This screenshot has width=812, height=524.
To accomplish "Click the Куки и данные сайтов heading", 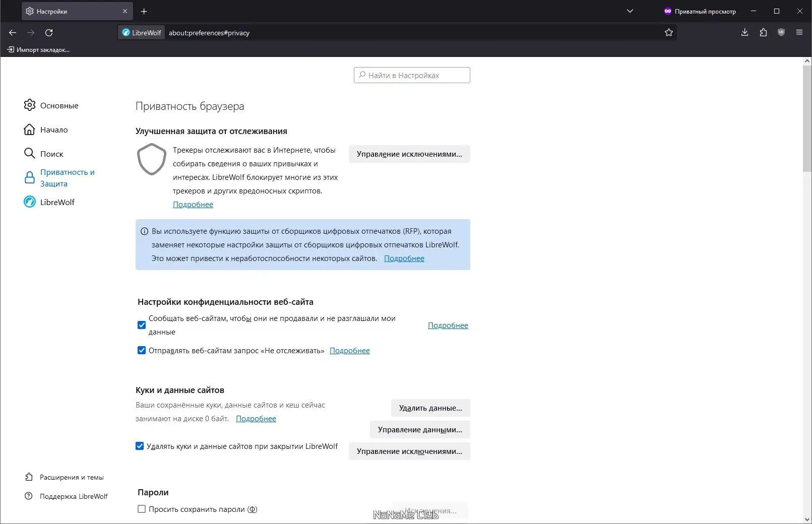I will click(180, 390).
